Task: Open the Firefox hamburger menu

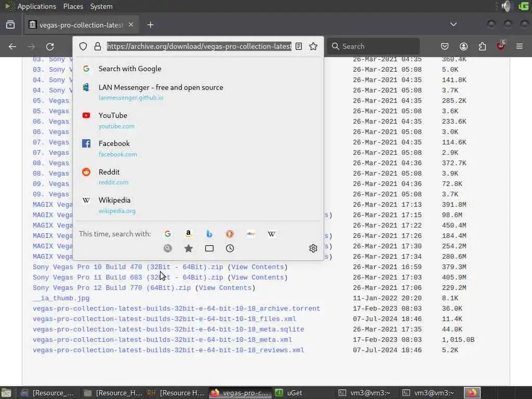Action: click(x=520, y=46)
